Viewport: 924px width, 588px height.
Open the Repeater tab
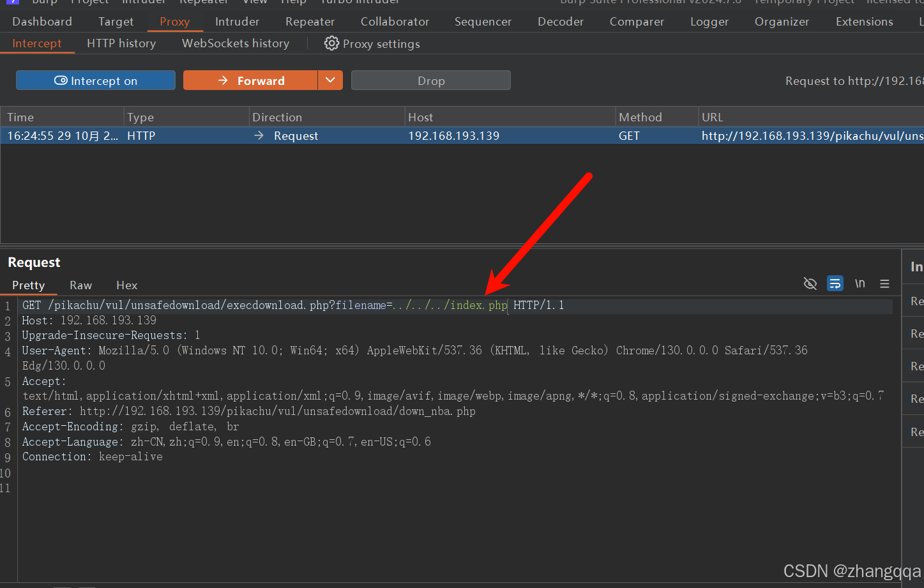click(310, 22)
